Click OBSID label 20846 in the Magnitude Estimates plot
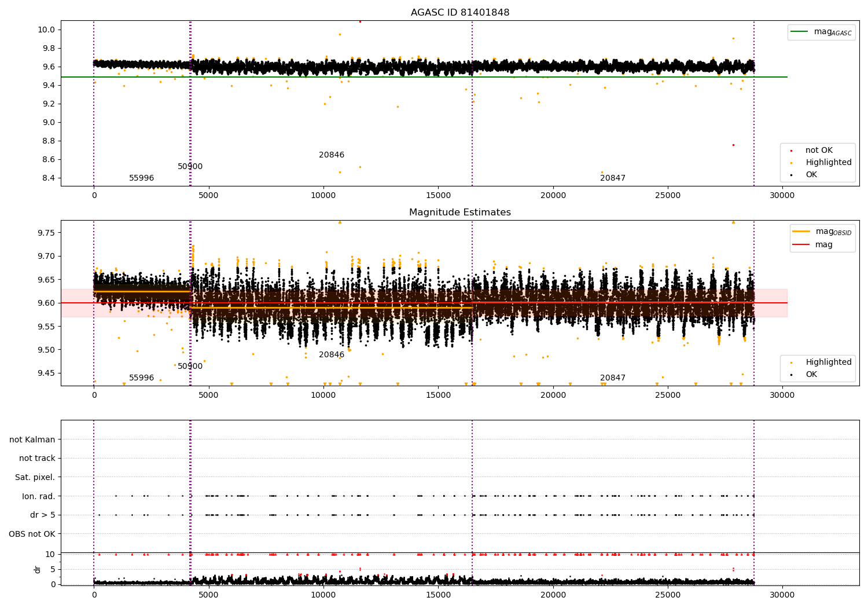The height and width of the screenshot is (608, 868). (332, 355)
